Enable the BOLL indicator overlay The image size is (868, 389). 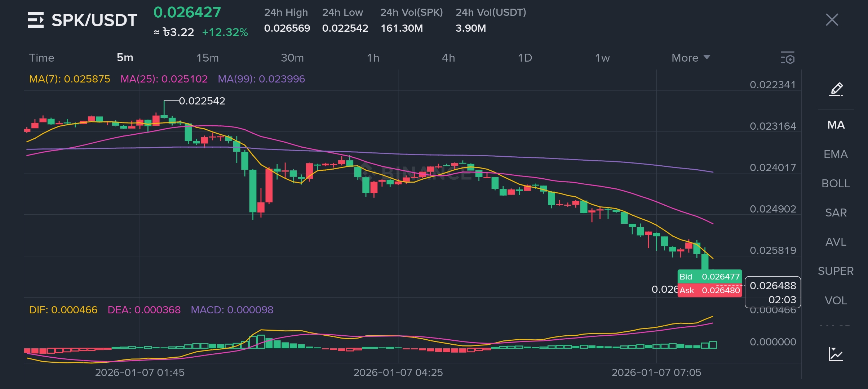pyautogui.click(x=836, y=184)
